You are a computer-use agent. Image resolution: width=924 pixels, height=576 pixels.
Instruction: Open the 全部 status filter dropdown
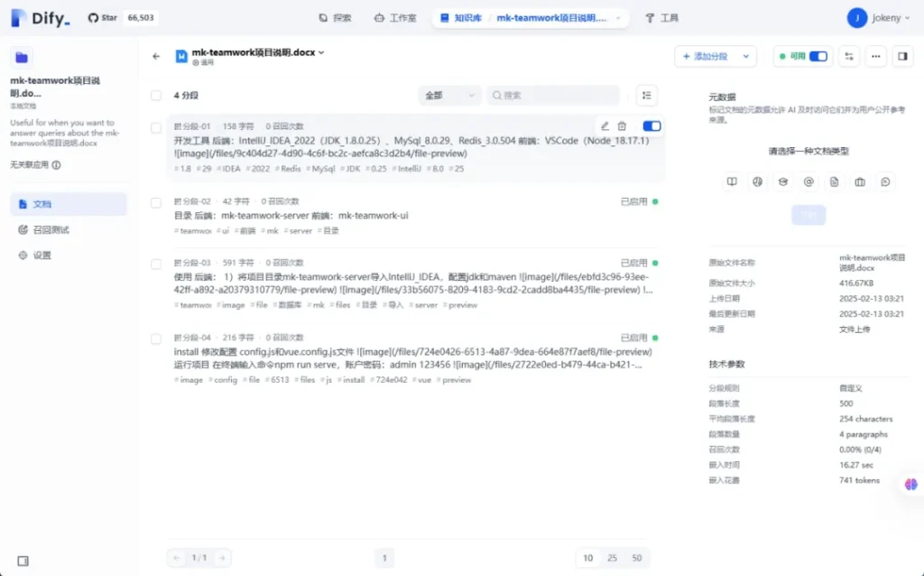pyautogui.click(x=450, y=95)
